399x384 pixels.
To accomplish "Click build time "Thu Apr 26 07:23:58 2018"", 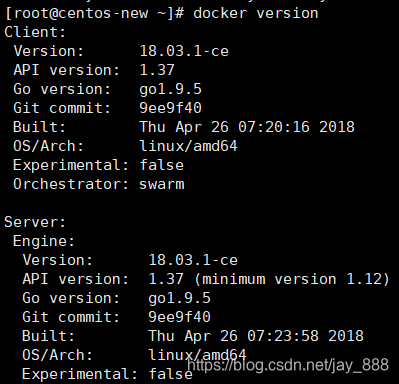I will (x=256, y=336).
